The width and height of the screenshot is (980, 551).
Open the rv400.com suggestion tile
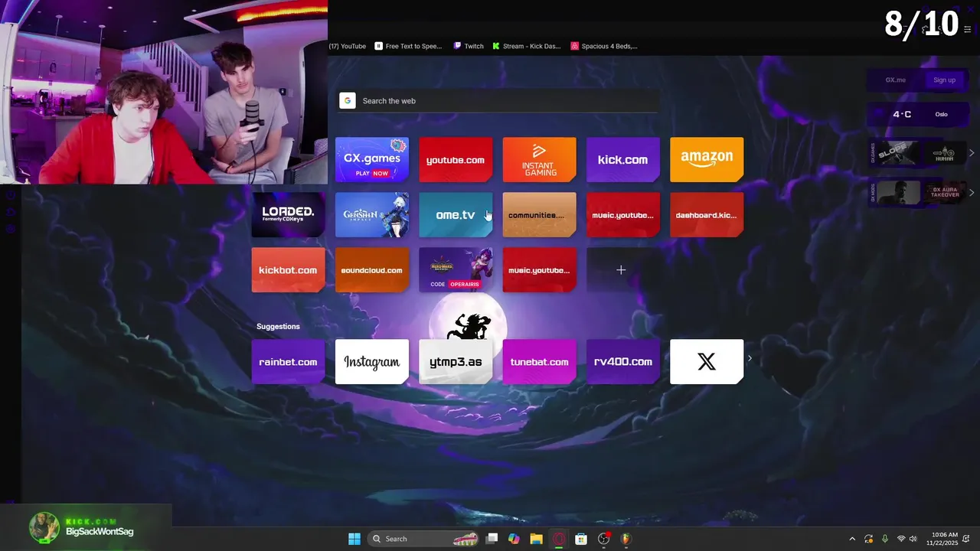pos(622,362)
